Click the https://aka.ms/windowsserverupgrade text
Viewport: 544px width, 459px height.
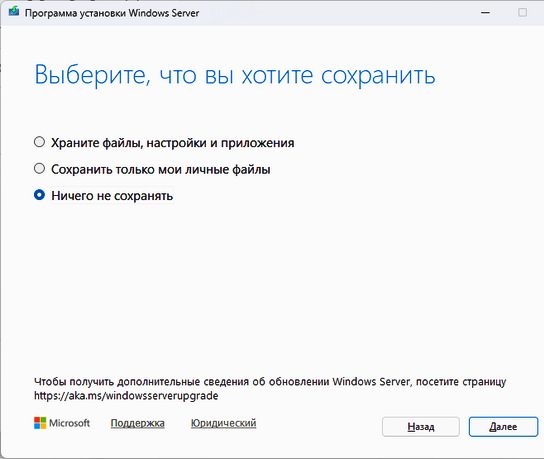click(126, 396)
